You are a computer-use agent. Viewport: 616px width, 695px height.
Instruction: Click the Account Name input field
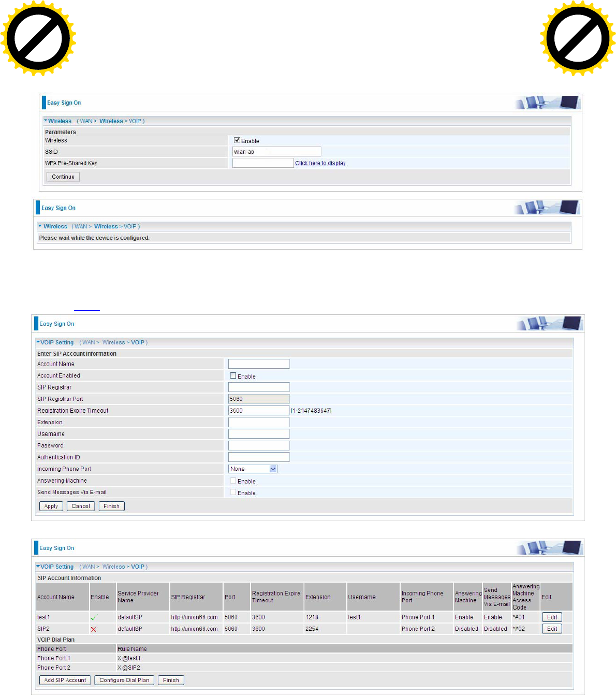pyautogui.click(x=259, y=364)
